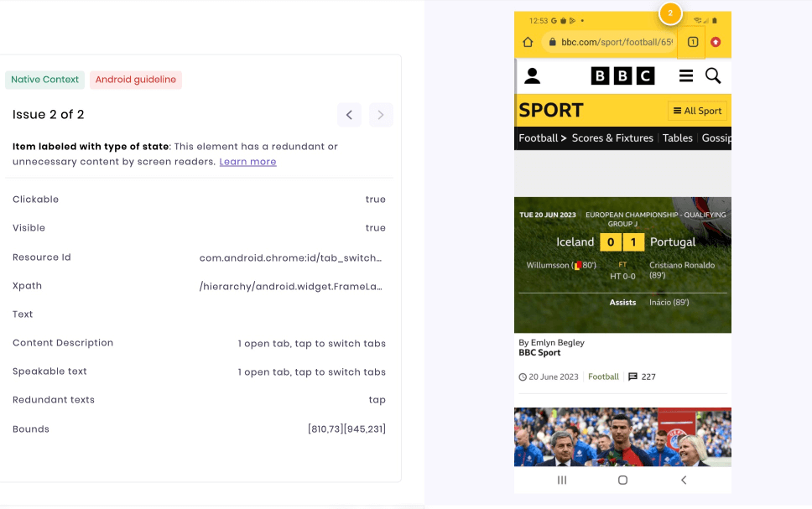The height and width of the screenshot is (509, 812).
Task: Tap the BBC logo
Action: (622, 76)
